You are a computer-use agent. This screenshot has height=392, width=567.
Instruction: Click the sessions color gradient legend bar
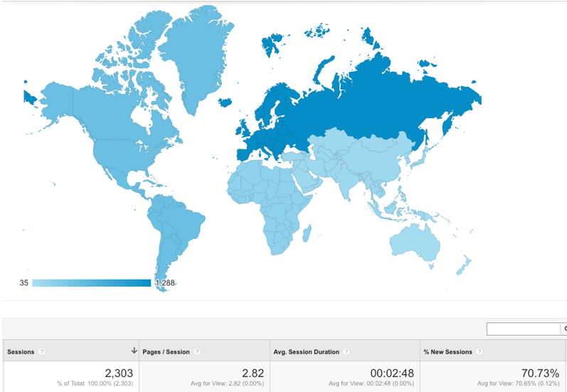click(91, 282)
